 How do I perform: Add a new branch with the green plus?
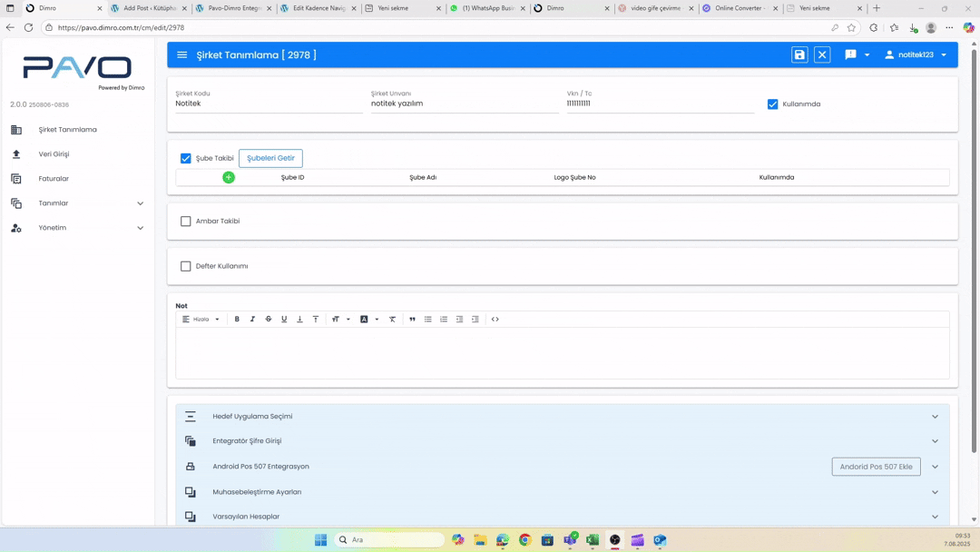pos(229,178)
